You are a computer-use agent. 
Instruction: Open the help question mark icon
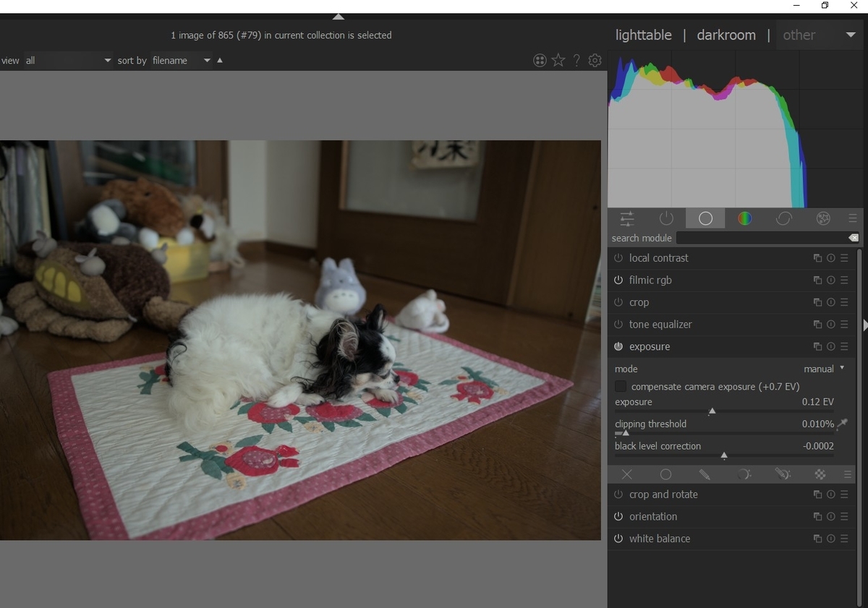(x=576, y=61)
